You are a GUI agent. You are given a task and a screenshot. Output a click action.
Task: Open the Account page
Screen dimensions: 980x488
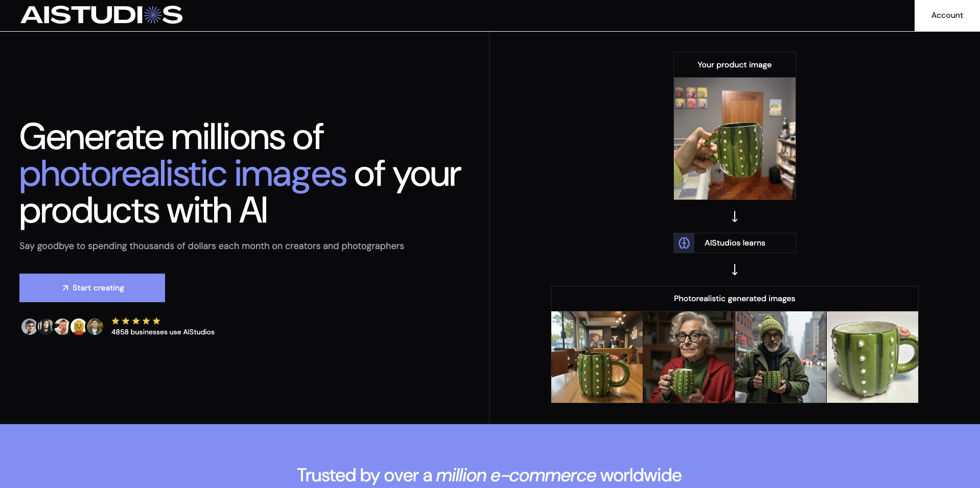point(947,15)
